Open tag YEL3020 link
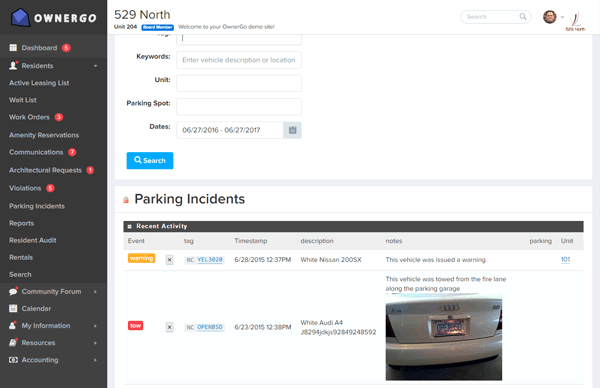This screenshot has width=600, height=388. (210, 259)
